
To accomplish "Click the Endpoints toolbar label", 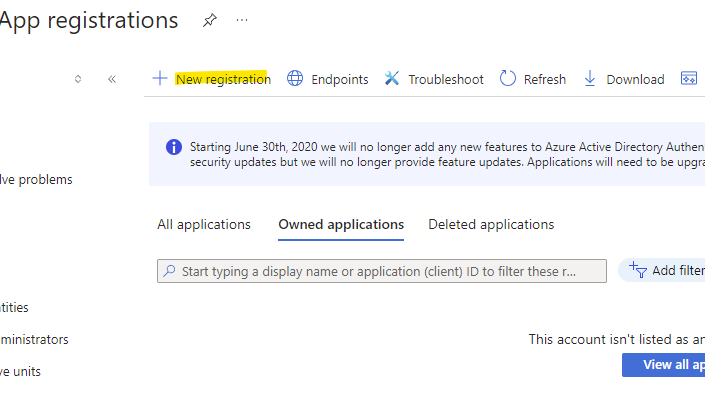I will click(340, 80).
